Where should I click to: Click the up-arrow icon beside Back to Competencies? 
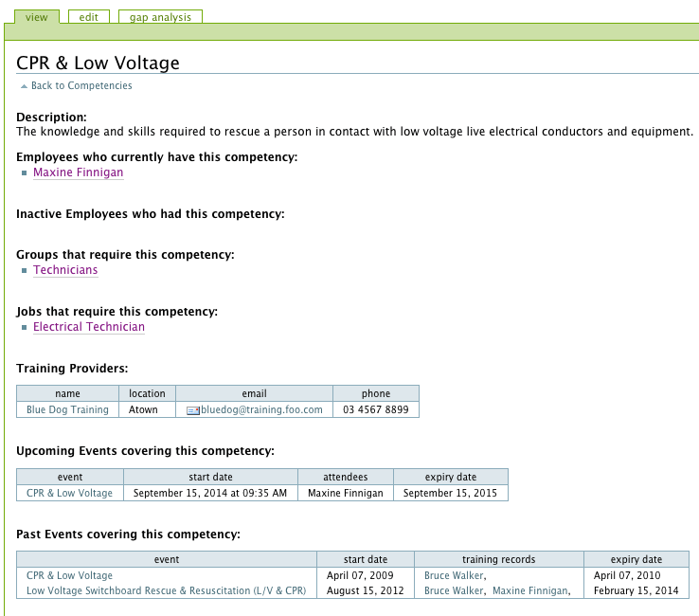(24, 86)
